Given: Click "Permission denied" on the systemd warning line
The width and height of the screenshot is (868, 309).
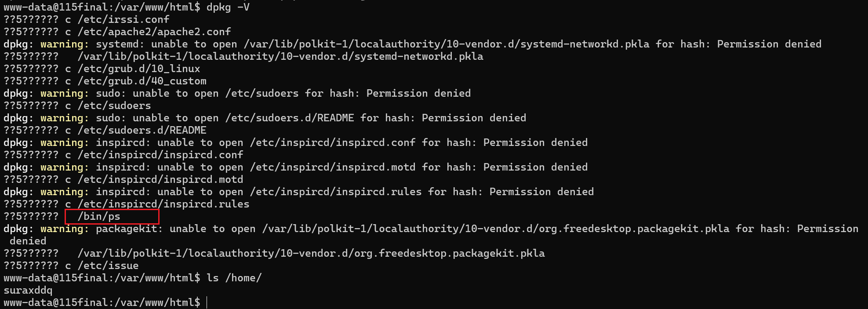Looking at the screenshot, I should pyautogui.click(x=769, y=44).
